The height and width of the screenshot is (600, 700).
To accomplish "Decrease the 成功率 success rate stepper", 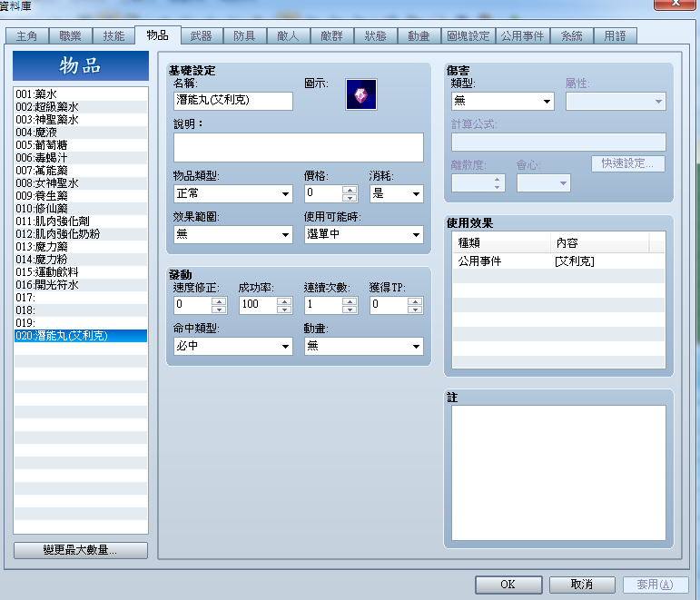I will (x=284, y=310).
